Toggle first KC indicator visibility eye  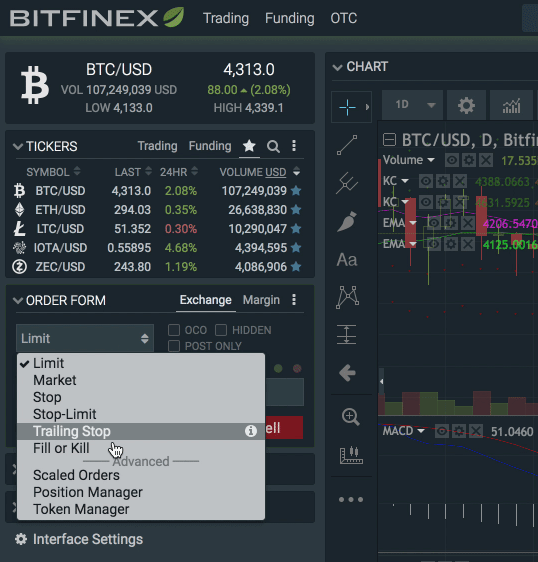tap(425, 181)
